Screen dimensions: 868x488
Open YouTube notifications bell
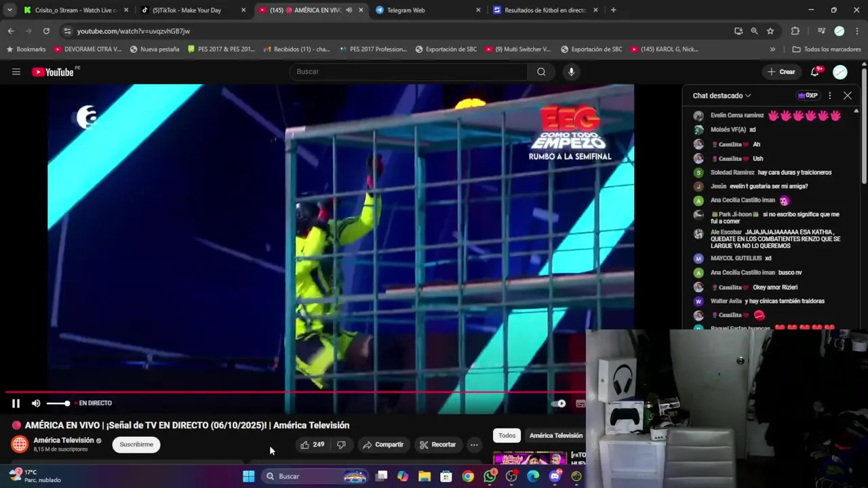(x=815, y=72)
